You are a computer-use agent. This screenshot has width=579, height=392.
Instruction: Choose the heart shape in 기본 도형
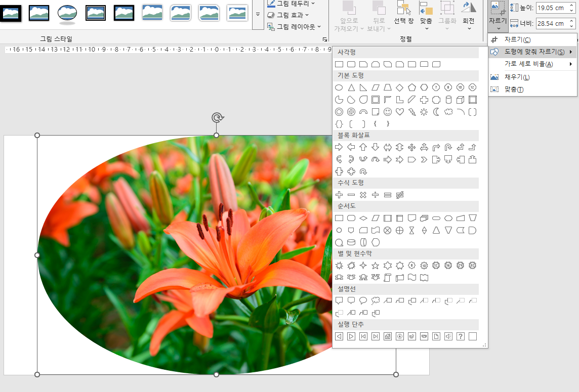(x=399, y=112)
